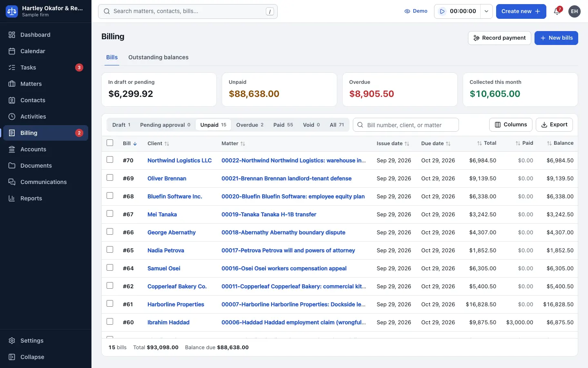The height and width of the screenshot is (368, 588).
Task: Click the bill number filter search box
Action: [406, 125]
